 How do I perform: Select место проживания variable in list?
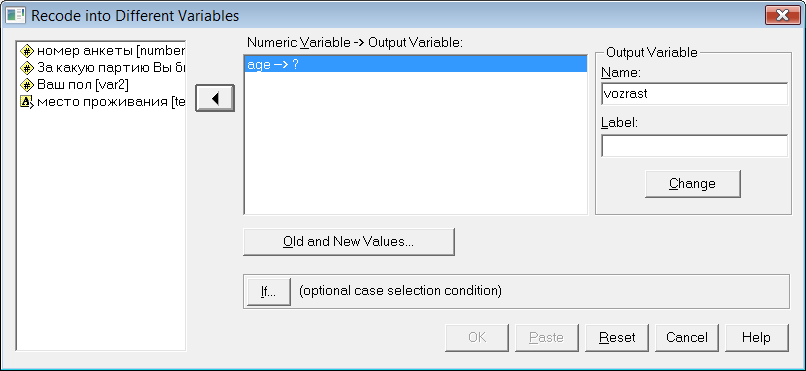(x=101, y=101)
